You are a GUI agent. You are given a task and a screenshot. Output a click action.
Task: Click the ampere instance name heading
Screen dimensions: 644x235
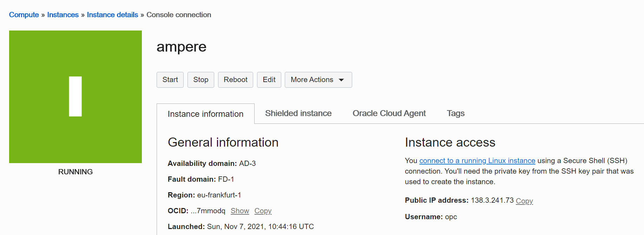point(181,47)
